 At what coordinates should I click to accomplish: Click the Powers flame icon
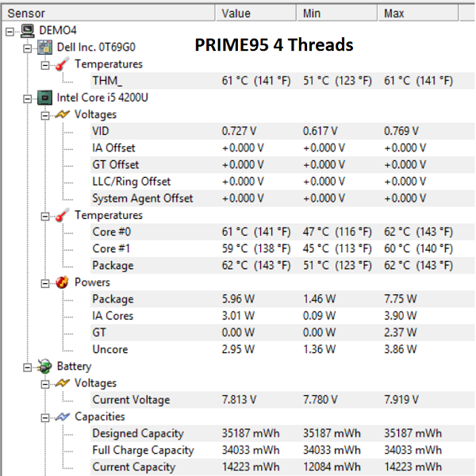(x=63, y=282)
